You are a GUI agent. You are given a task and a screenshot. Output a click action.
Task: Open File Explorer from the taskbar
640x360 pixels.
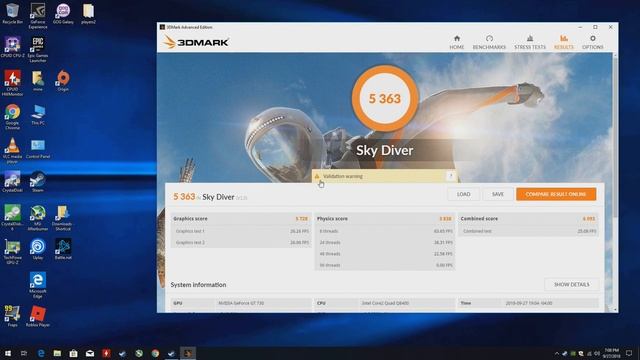point(57,353)
